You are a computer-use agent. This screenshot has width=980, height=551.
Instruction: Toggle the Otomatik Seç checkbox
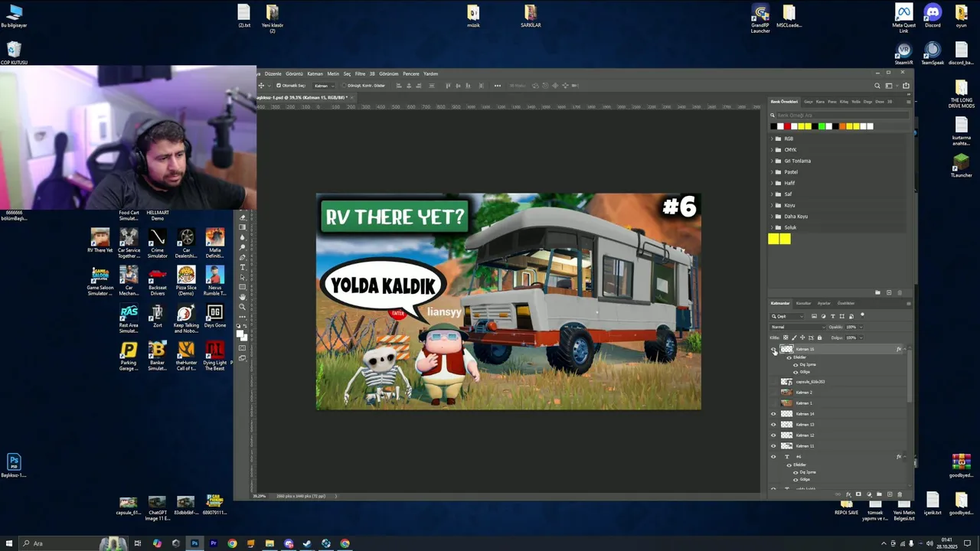[279, 86]
